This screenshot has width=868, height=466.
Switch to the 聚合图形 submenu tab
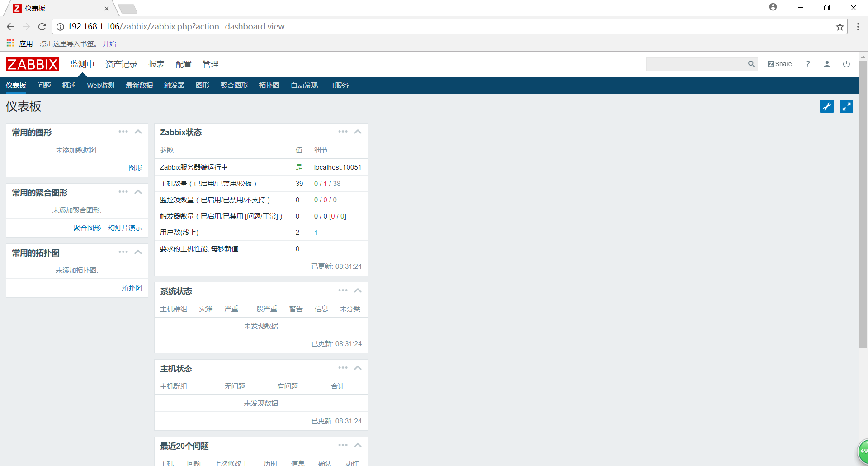point(234,86)
